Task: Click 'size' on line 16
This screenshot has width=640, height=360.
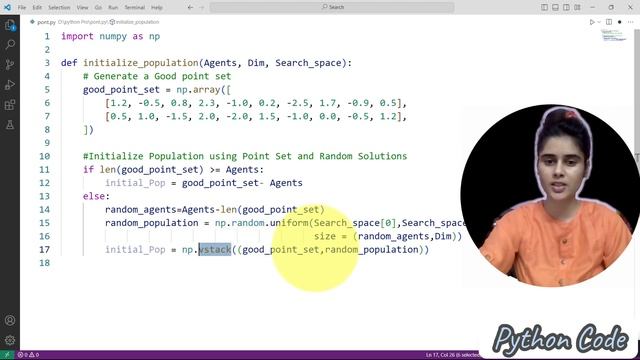Action: point(325,236)
